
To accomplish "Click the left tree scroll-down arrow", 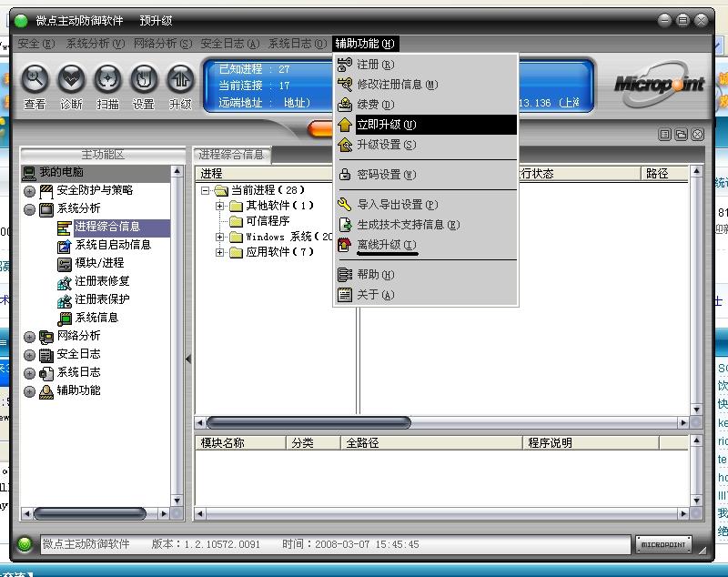I will point(177,501).
